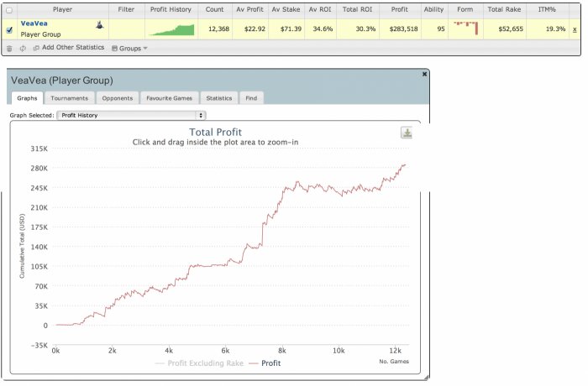Open the Statistics tab
The image size is (588, 386).
219,98
